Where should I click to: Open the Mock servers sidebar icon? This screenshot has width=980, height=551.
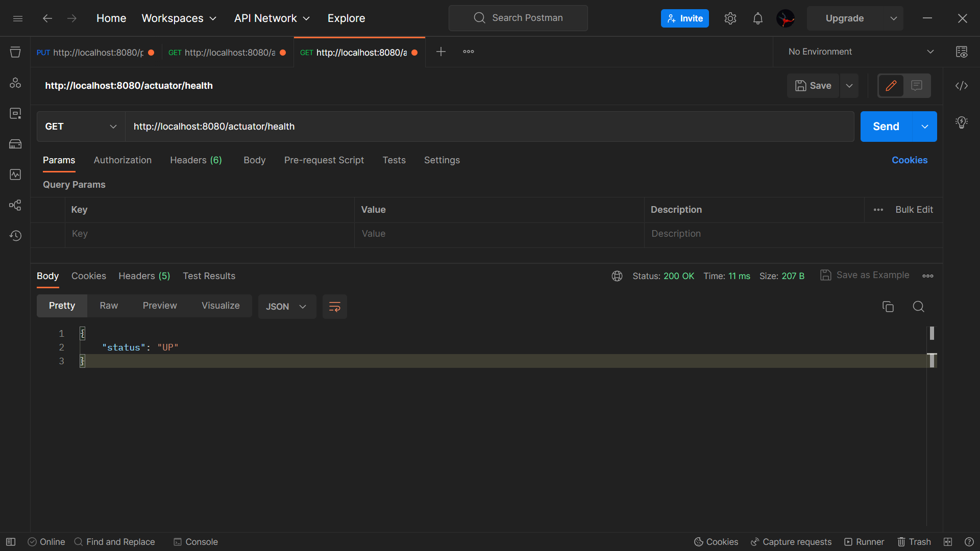(x=15, y=144)
